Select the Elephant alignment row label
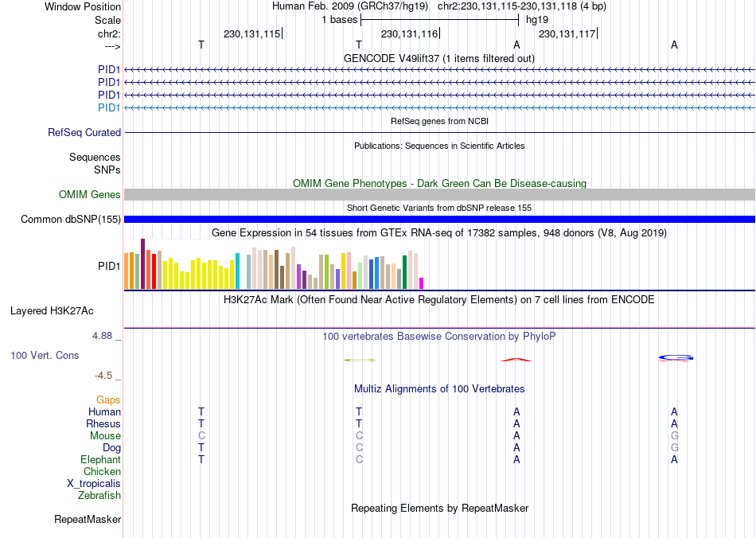 click(101, 459)
